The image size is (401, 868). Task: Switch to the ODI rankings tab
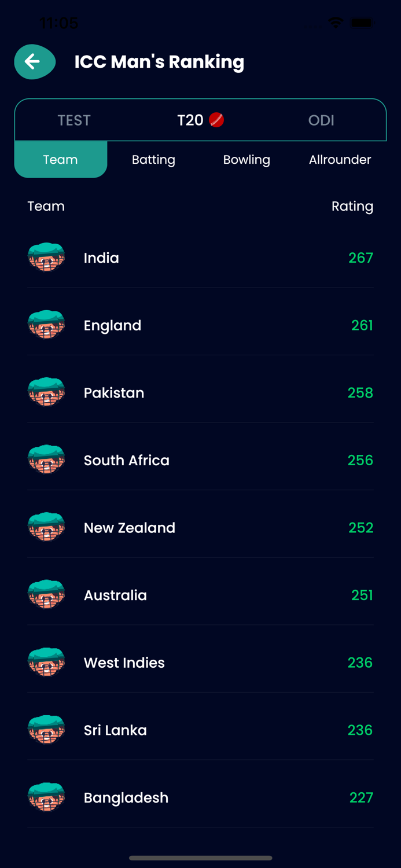pos(322,120)
